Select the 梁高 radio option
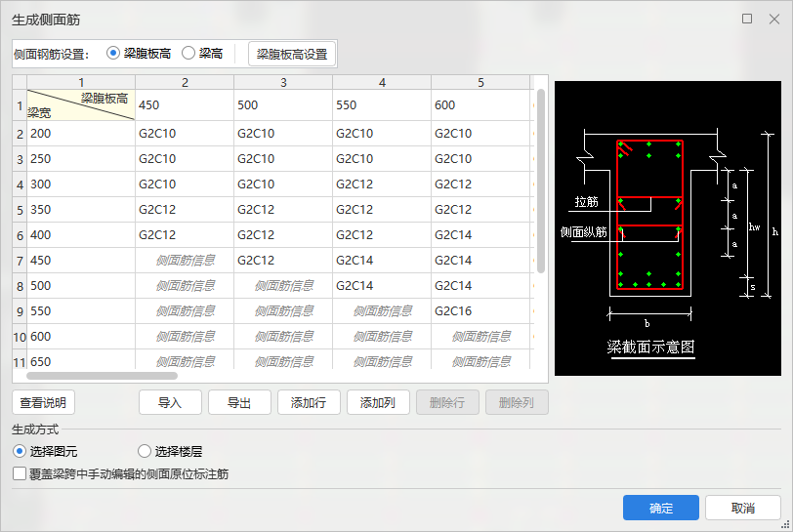The image size is (793, 532). coord(188,54)
